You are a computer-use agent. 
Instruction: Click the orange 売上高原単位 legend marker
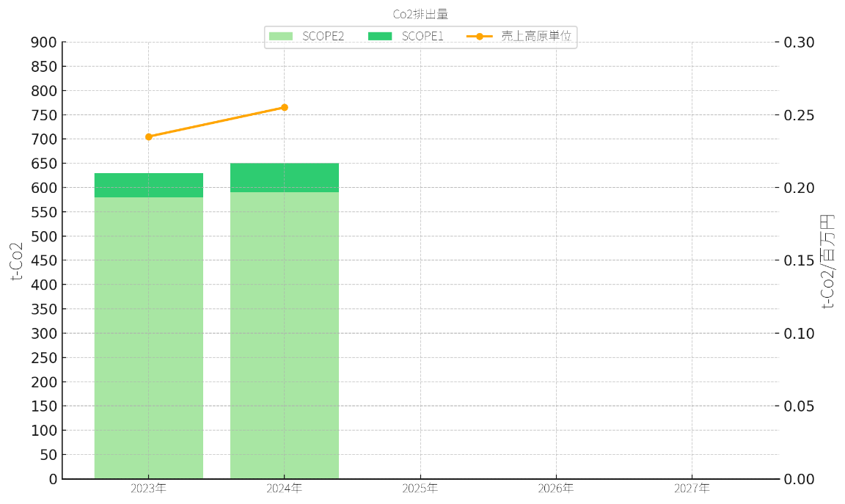[x=480, y=36]
